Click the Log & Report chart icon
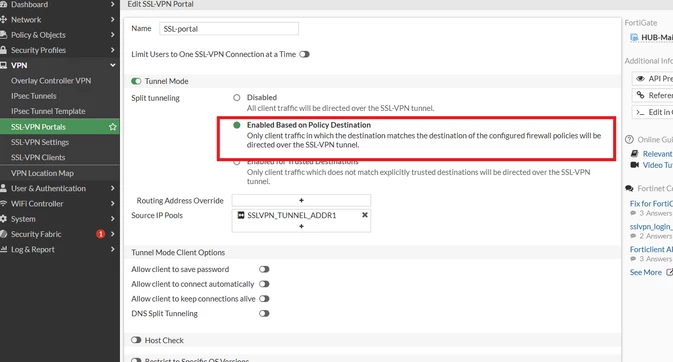The height and width of the screenshot is (362, 673). click(3, 249)
